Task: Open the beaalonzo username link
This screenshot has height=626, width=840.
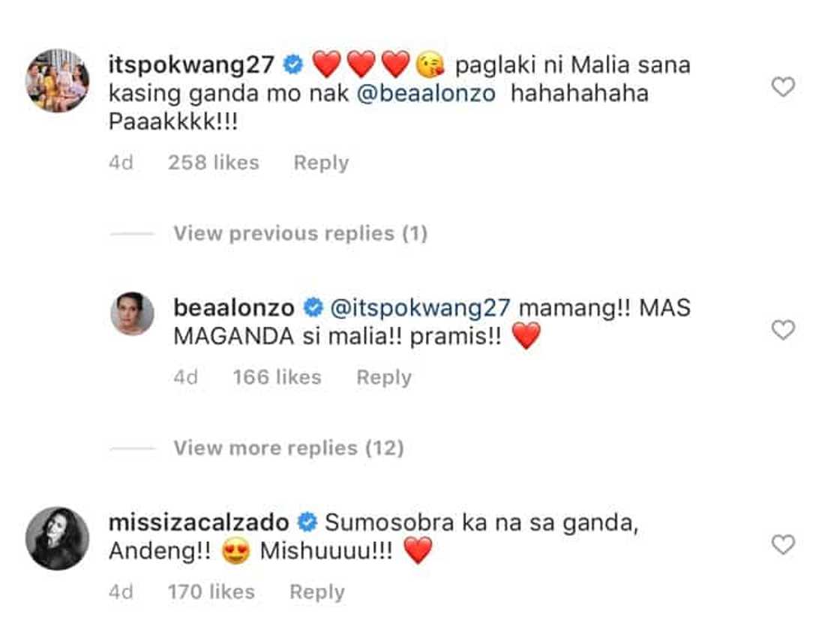Action: (x=234, y=307)
